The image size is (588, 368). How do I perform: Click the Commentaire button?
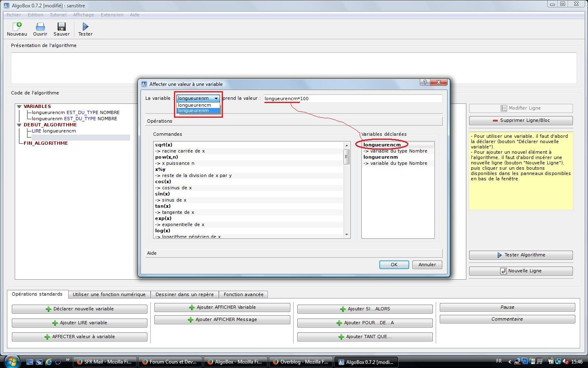coord(508,319)
